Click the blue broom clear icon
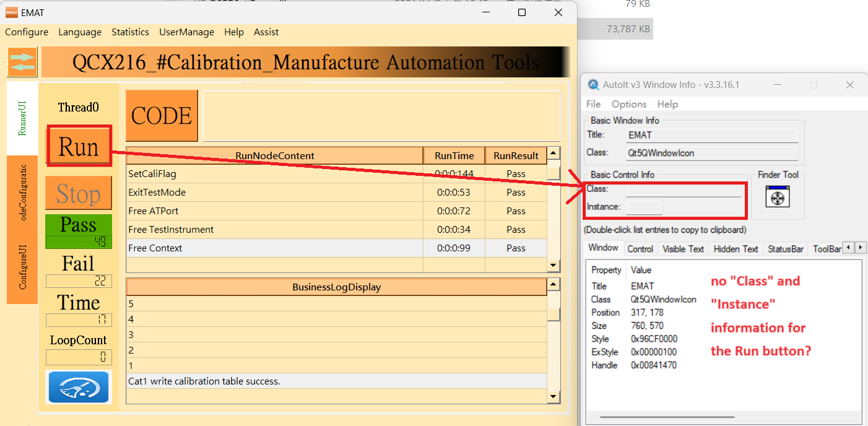 click(x=78, y=388)
